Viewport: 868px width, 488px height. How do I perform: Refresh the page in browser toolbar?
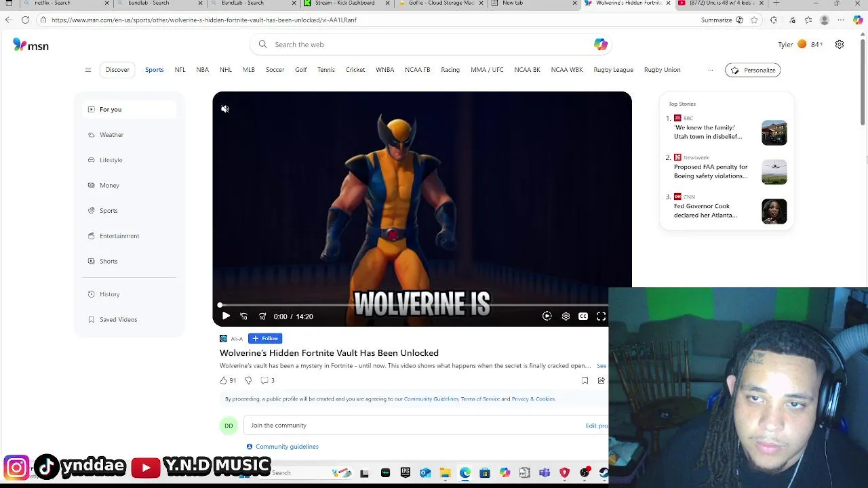click(x=25, y=20)
